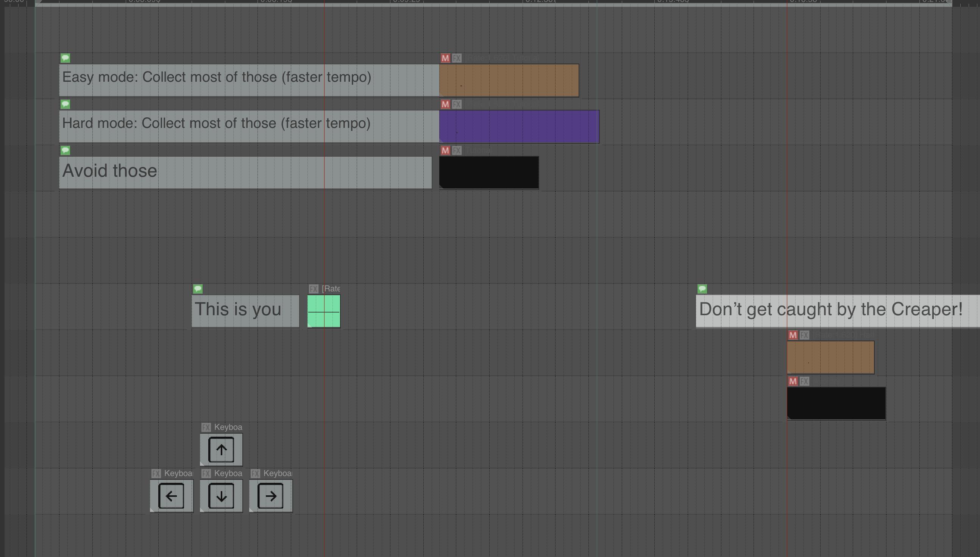Toggle mute on the bottom-right black item
The image size is (980, 557).
pyautogui.click(x=793, y=381)
